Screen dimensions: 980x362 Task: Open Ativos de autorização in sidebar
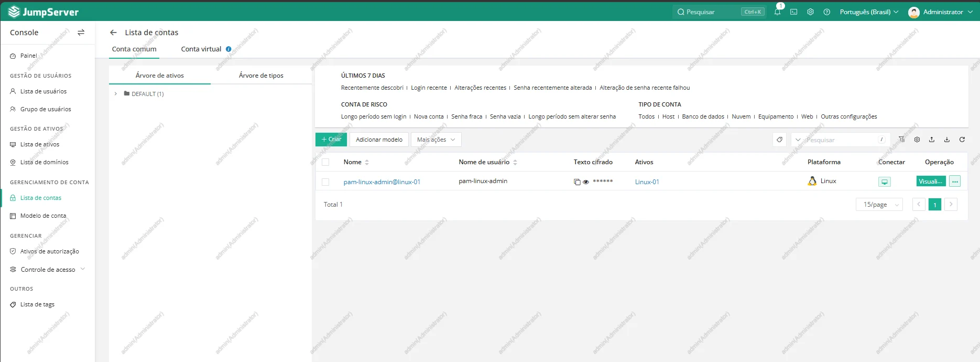(x=50, y=251)
